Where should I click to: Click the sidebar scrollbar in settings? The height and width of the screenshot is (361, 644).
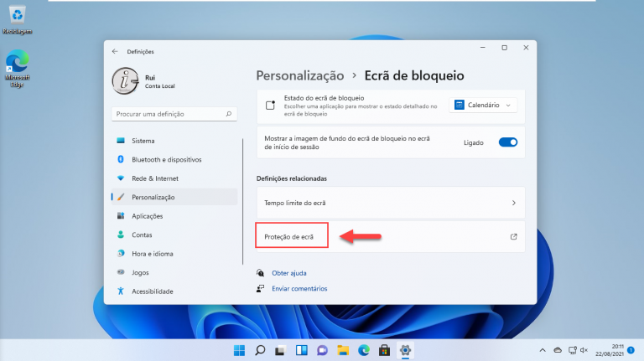coord(242,201)
